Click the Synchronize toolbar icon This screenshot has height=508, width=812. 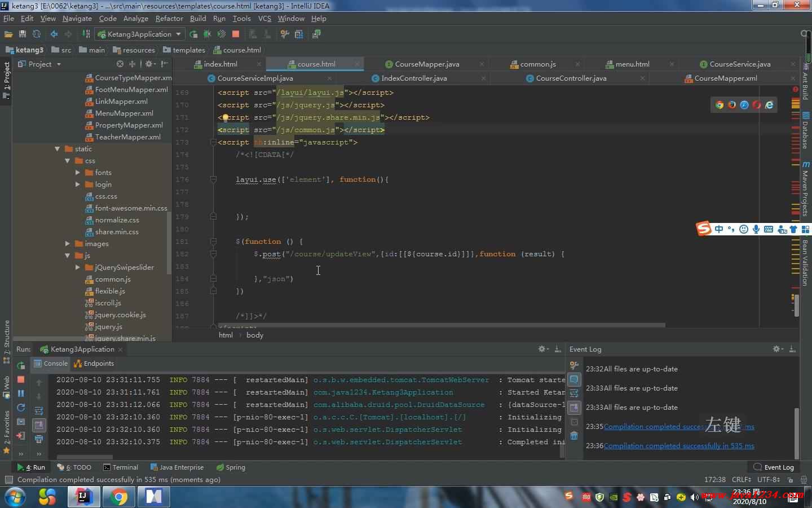(37, 34)
